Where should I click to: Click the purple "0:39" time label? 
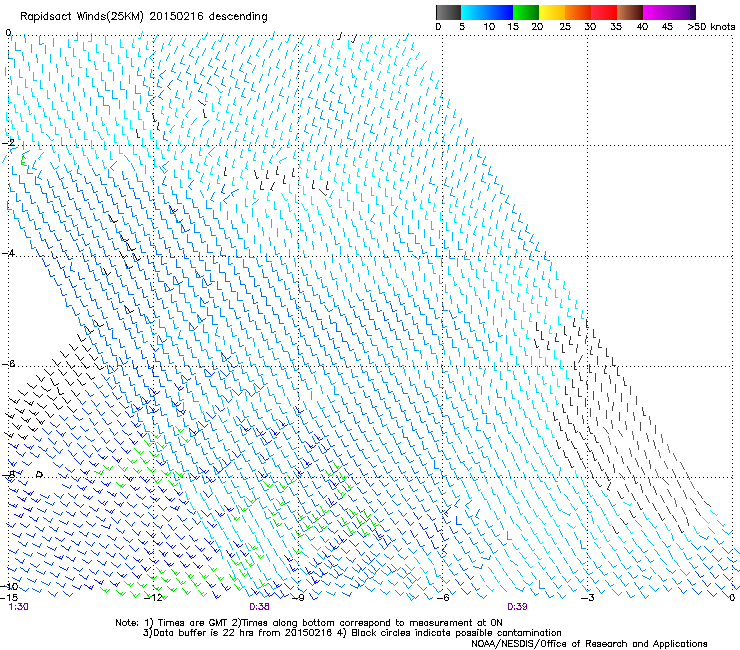pos(517,607)
